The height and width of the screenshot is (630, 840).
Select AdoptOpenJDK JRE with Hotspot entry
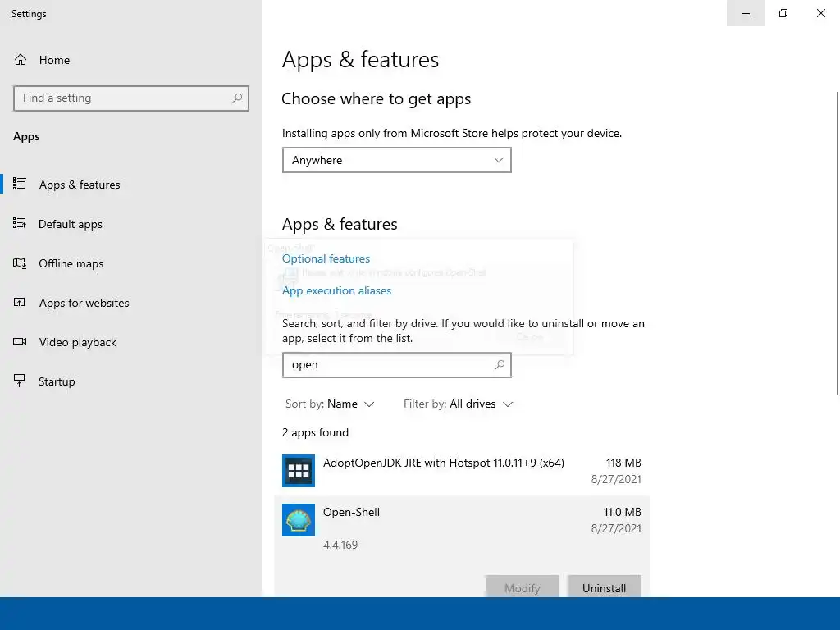tap(462, 471)
